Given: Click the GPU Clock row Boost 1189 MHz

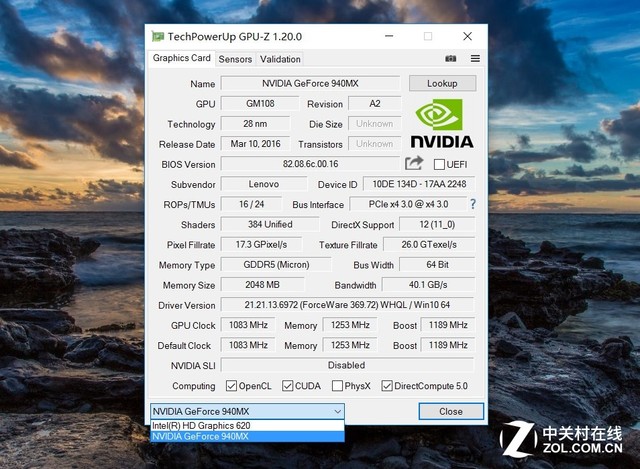Looking at the screenshot, I should tap(448, 325).
